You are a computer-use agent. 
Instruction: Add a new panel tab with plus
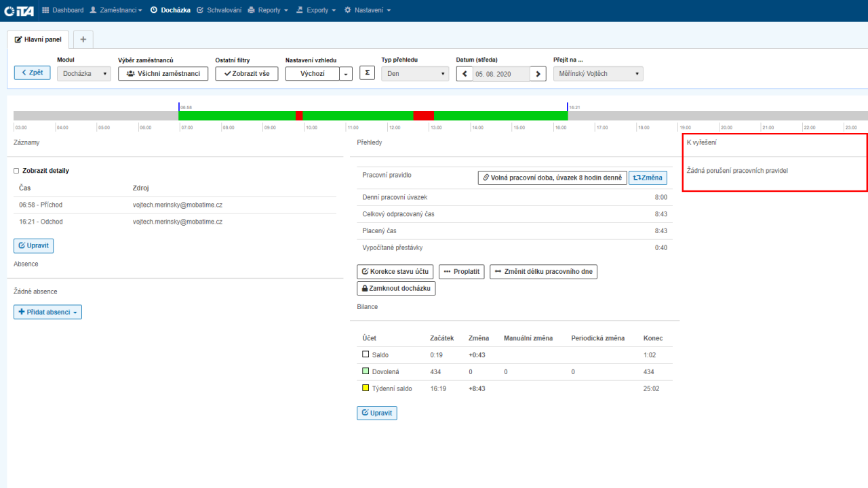[83, 39]
